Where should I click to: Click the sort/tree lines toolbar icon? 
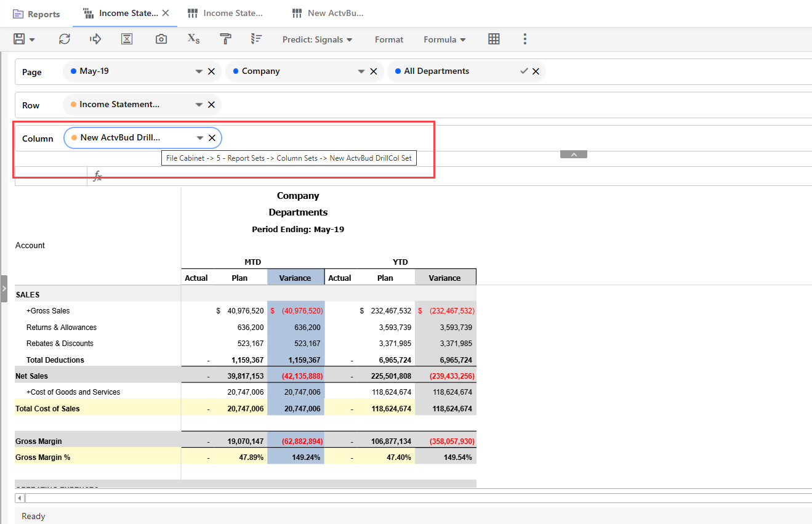click(257, 39)
